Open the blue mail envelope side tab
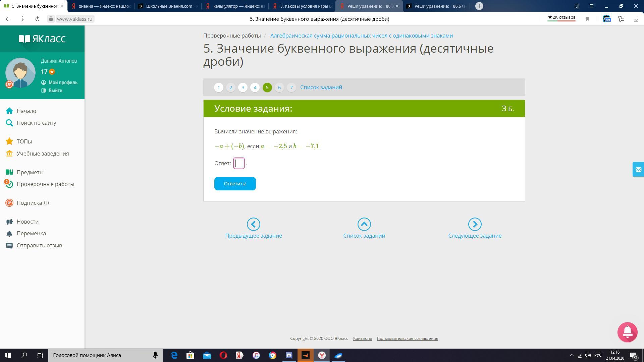The height and width of the screenshot is (362, 644). click(638, 170)
